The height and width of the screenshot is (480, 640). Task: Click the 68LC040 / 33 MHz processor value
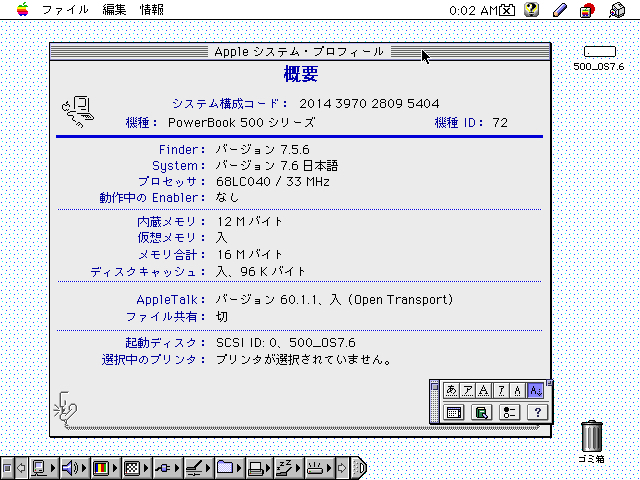[x=273, y=182]
